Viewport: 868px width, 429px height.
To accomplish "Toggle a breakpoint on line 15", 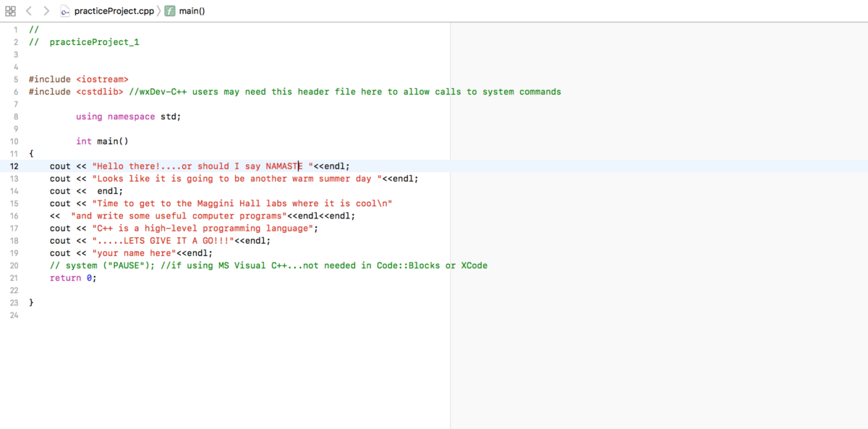I will 14,203.
